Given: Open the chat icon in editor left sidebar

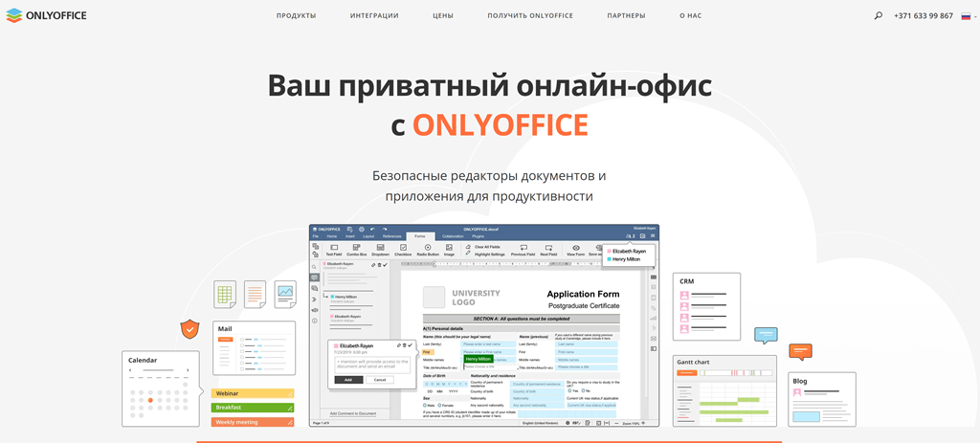Looking at the screenshot, I should (314, 288).
